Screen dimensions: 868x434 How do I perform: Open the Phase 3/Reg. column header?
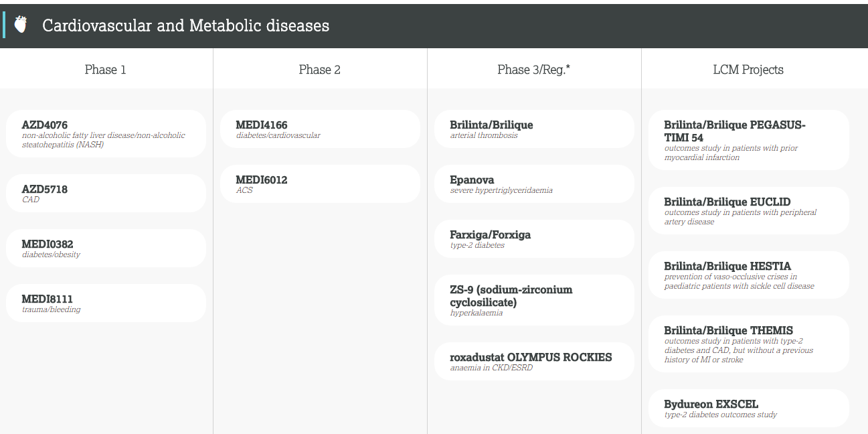[533, 70]
